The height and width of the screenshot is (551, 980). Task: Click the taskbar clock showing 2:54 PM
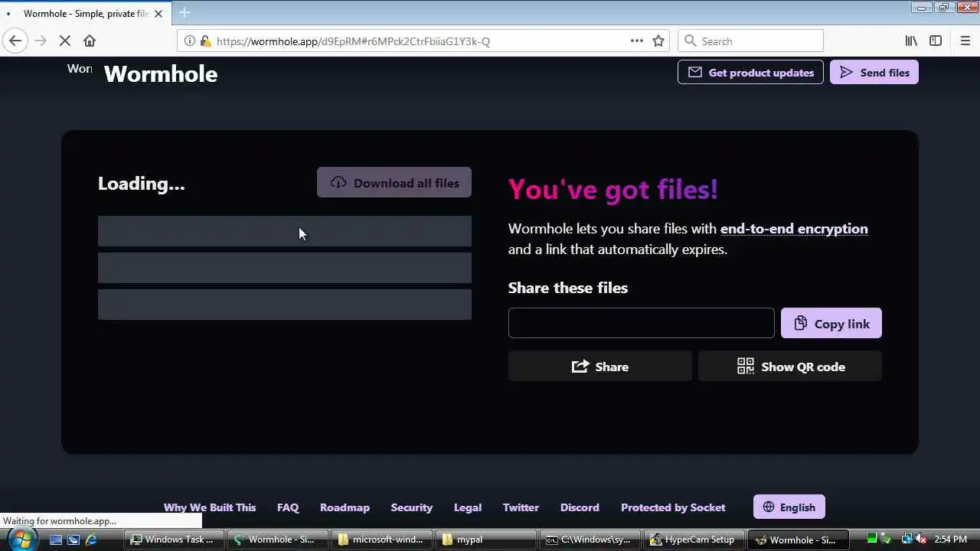949,540
